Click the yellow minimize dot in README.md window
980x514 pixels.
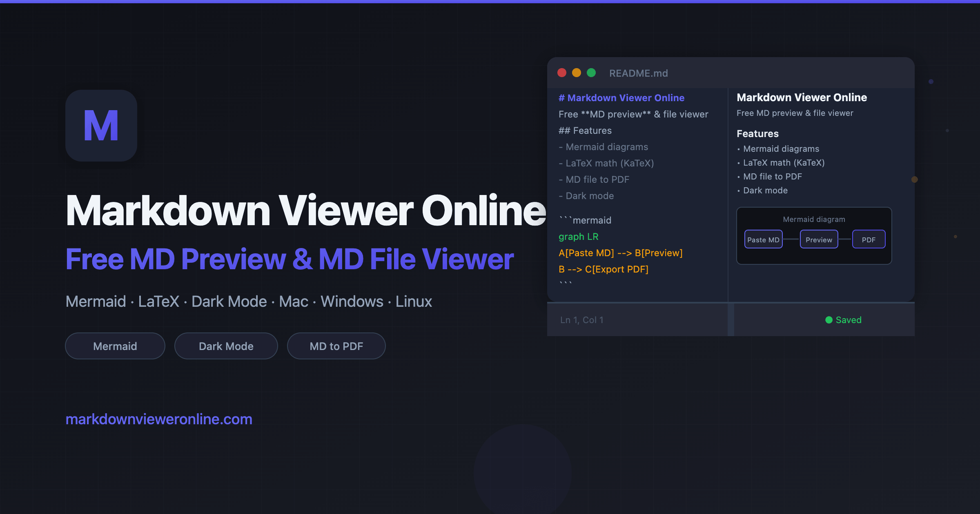tap(577, 73)
